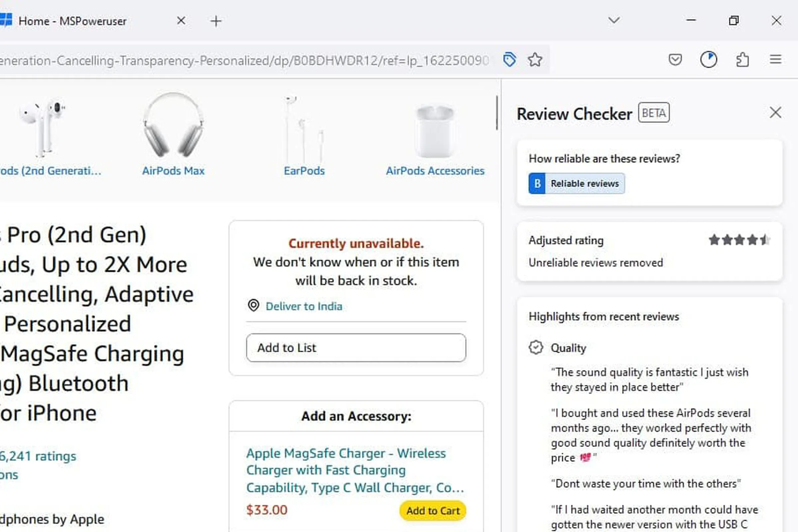798x532 pixels.
Task: Open the AirPods Accessories link
Action: (x=435, y=171)
